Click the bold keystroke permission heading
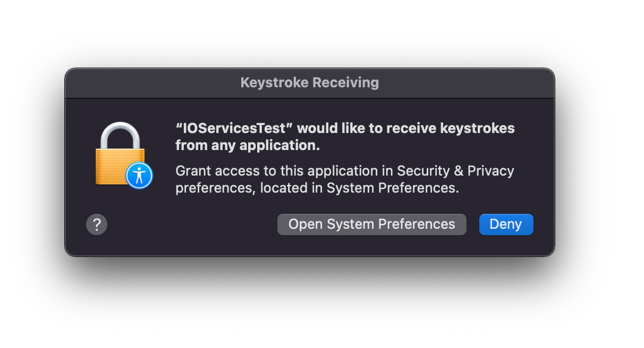Image resolution: width=644 pixels, height=348 pixels. point(345,136)
